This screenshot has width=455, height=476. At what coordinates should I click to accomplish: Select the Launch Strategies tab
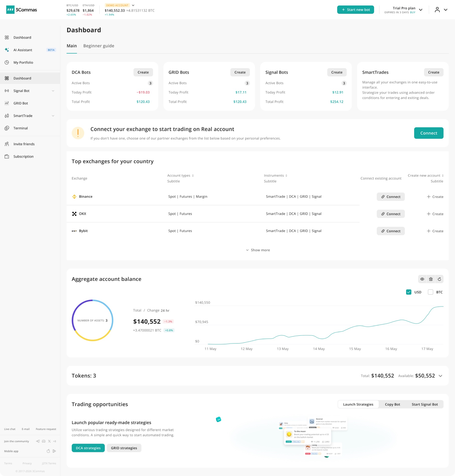click(358, 404)
